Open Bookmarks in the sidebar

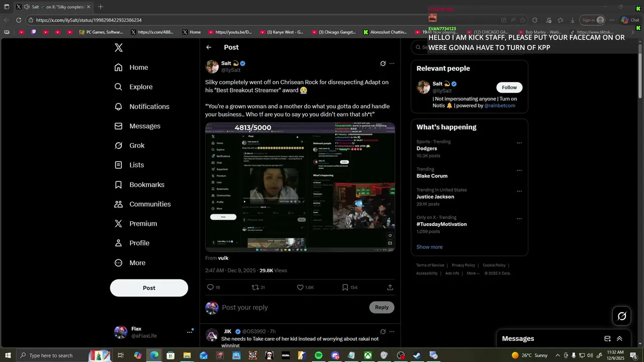point(139,185)
